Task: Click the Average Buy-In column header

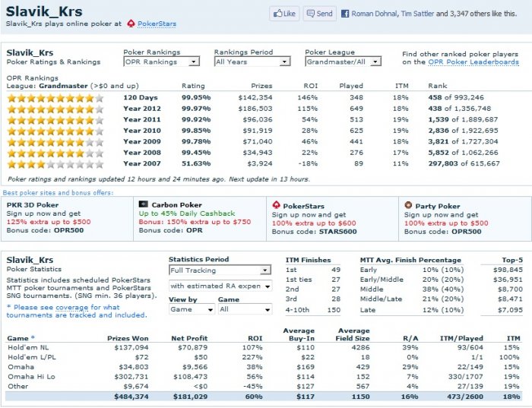Action: pyautogui.click(x=299, y=334)
